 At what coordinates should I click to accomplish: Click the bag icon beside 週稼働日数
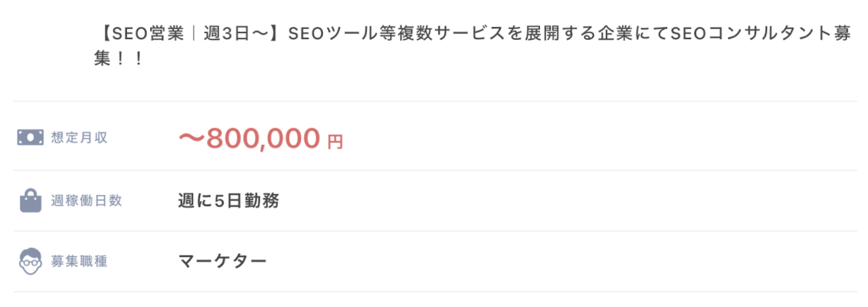coord(31,200)
